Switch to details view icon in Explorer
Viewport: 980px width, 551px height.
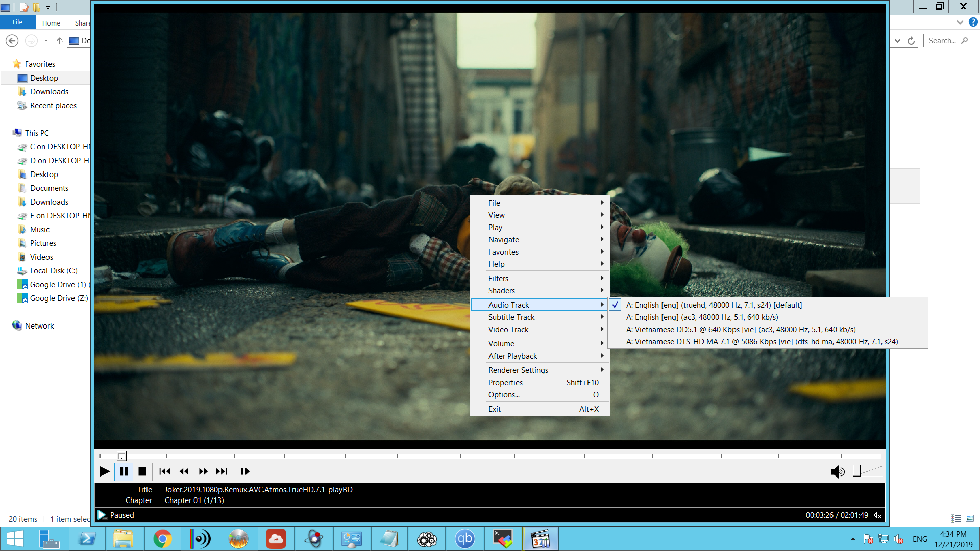click(956, 519)
